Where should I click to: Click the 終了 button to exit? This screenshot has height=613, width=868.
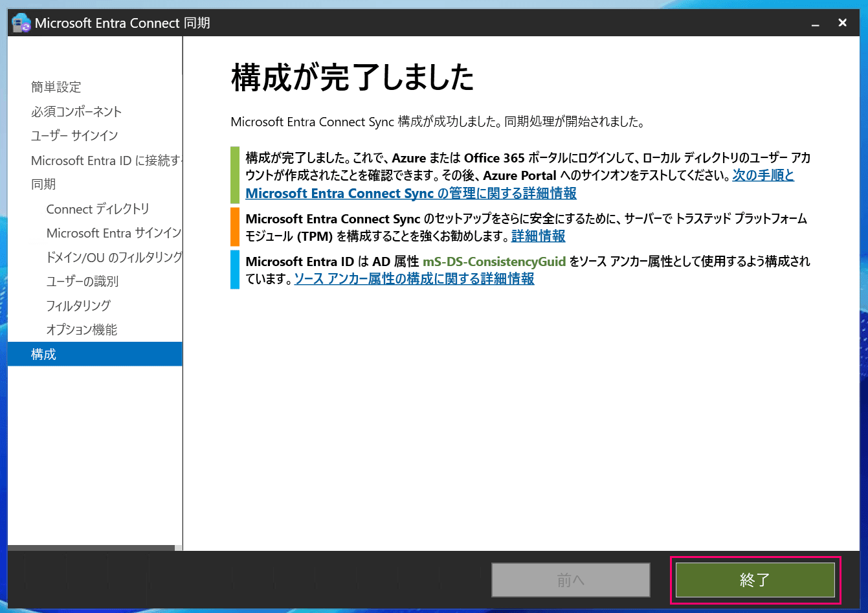pyautogui.click(x=755, y=579)
